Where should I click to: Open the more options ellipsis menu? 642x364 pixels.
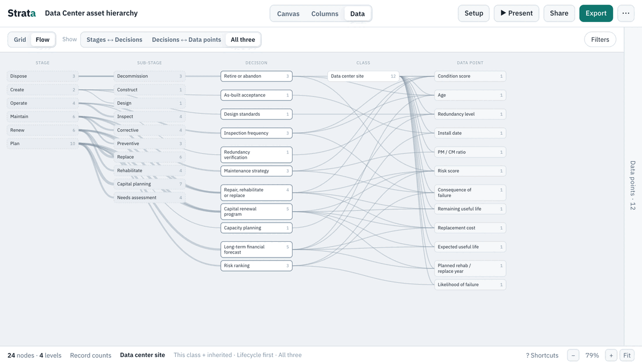pyautogui.click(x=626, y=13)
